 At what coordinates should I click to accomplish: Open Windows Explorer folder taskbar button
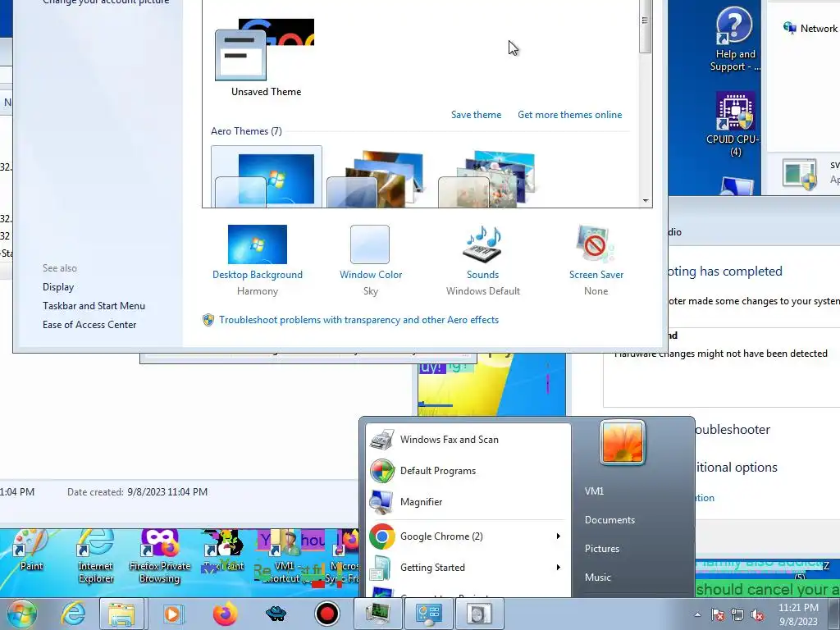(121, 614)
